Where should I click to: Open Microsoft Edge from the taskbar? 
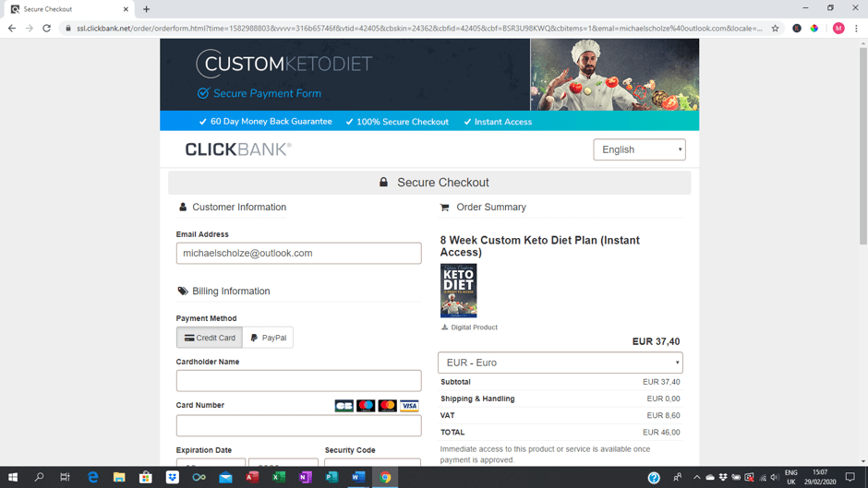coord(92,477)
